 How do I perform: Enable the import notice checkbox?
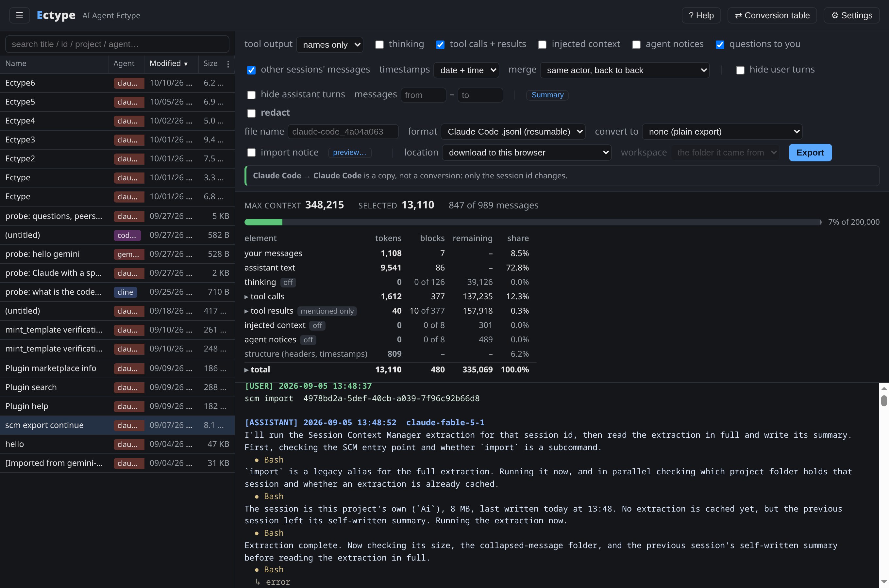[x=251, y=153]
